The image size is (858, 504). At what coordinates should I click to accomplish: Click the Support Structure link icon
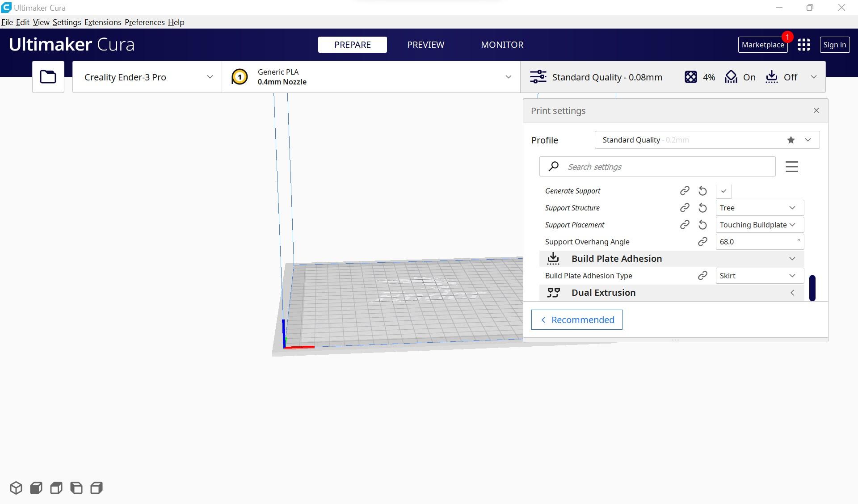click(683, 208)
